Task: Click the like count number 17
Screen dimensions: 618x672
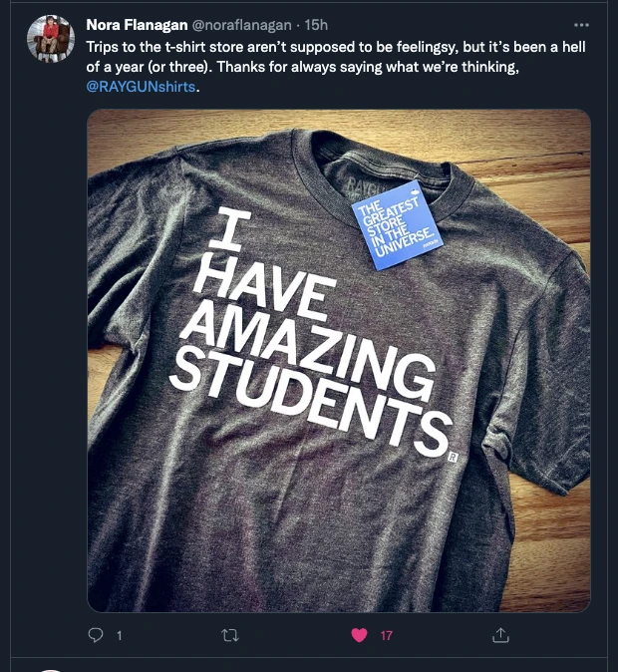Action: [386, 635]
